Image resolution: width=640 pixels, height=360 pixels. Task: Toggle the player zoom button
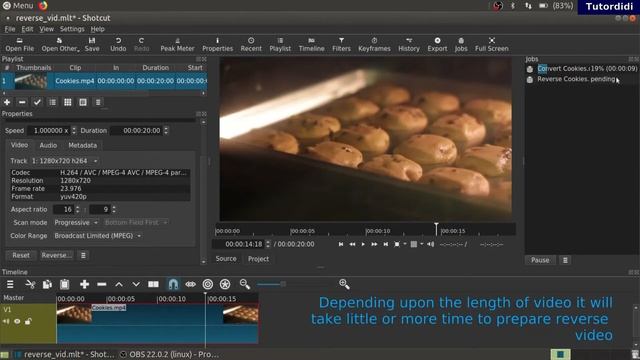click(x=397, y=244)
